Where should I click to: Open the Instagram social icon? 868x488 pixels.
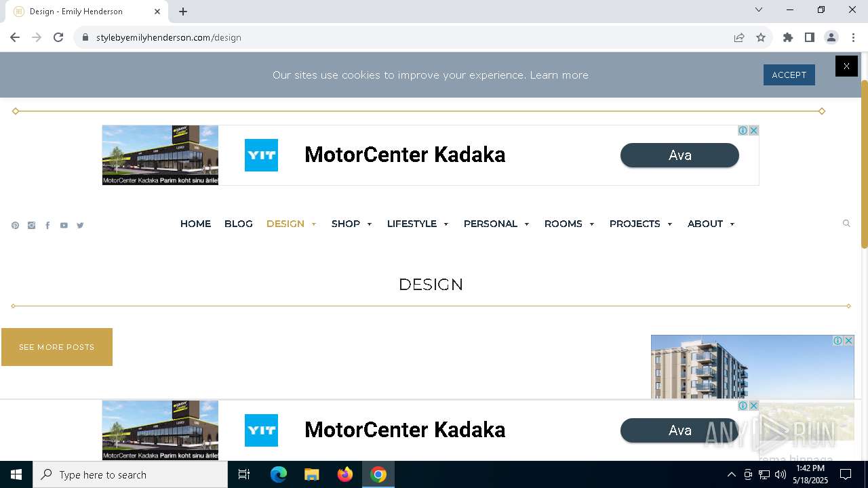pyautogui.click(x=31, y=226)
